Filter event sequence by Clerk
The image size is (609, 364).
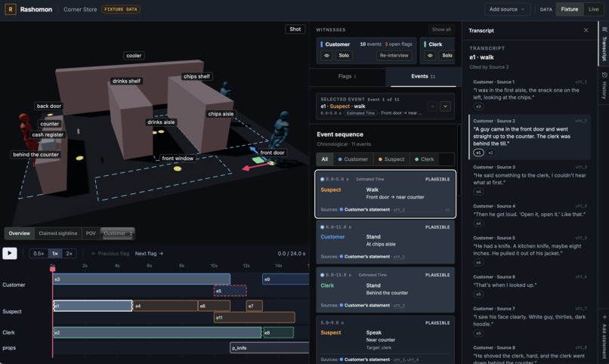coord(425,159)
